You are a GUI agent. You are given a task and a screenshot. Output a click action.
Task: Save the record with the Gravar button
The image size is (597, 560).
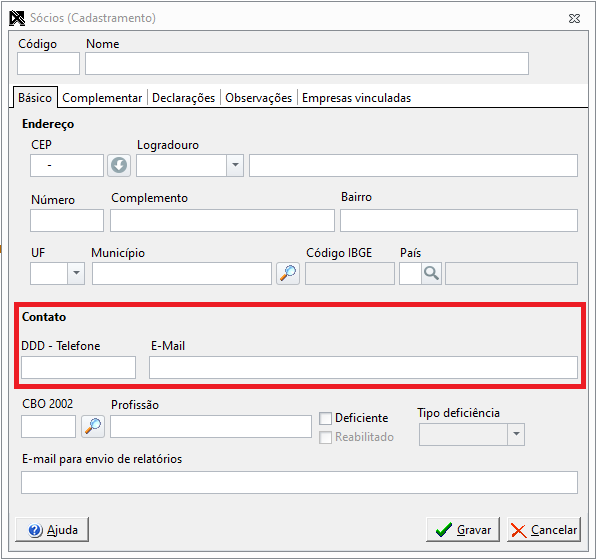[463, 529]
